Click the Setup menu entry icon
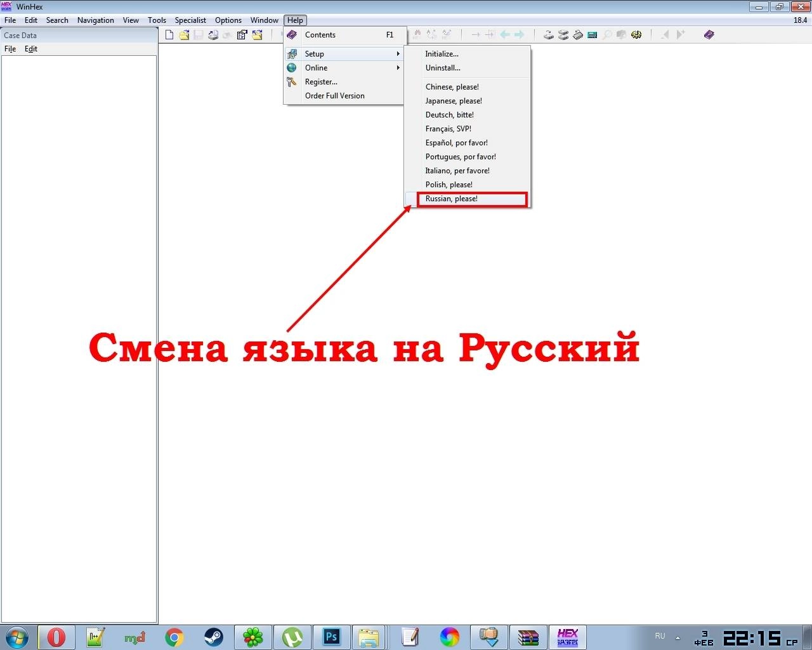The width and height of the screenshot is (812, 650). 292,54
